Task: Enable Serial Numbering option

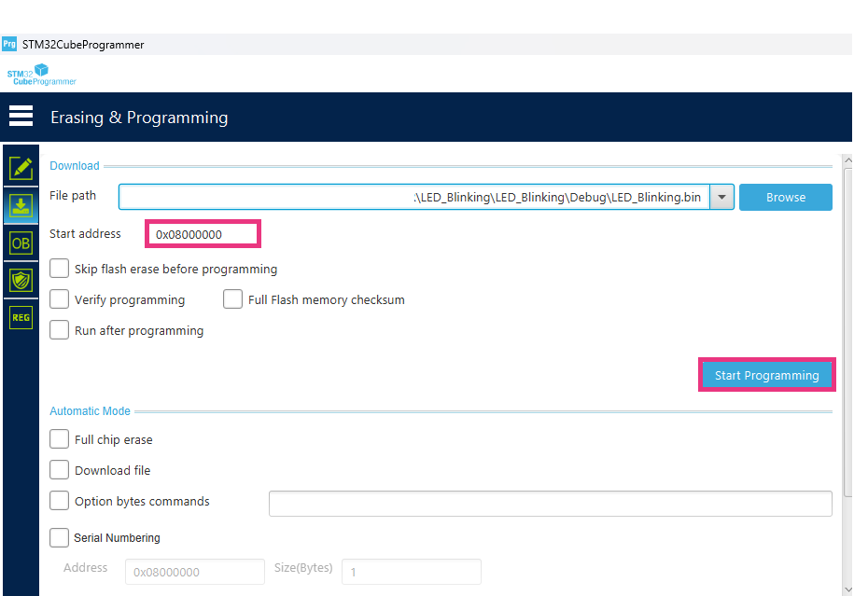Action: coord(59,537)
